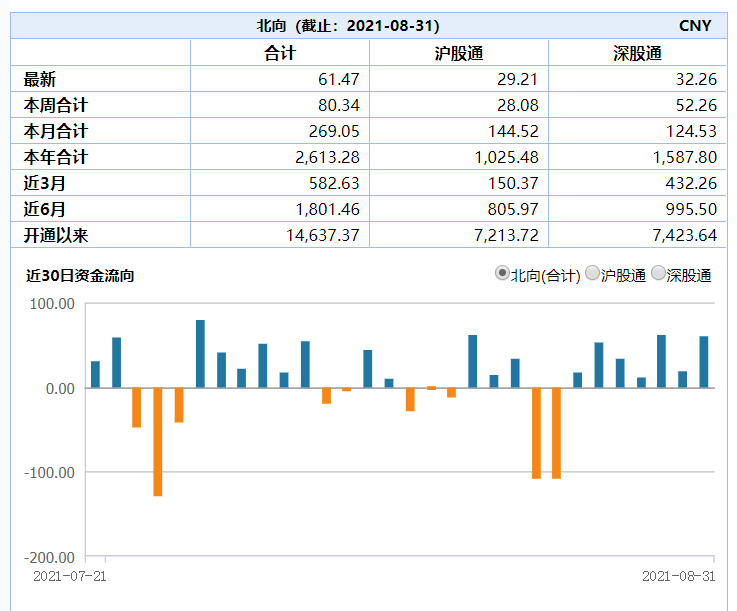Image resolution: width=737 pixels, height=611 pixels.
Task: Click the 合计 column header
Action: click(279, 53)
